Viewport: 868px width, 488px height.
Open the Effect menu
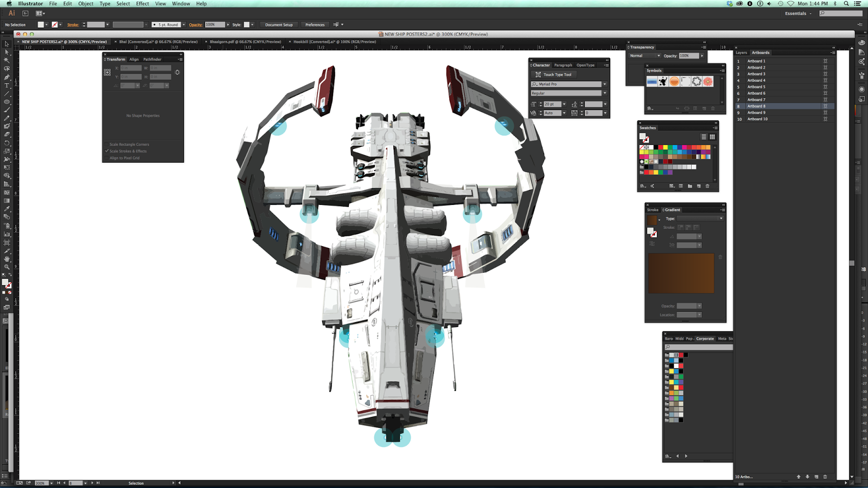click(x=143, y=4)
